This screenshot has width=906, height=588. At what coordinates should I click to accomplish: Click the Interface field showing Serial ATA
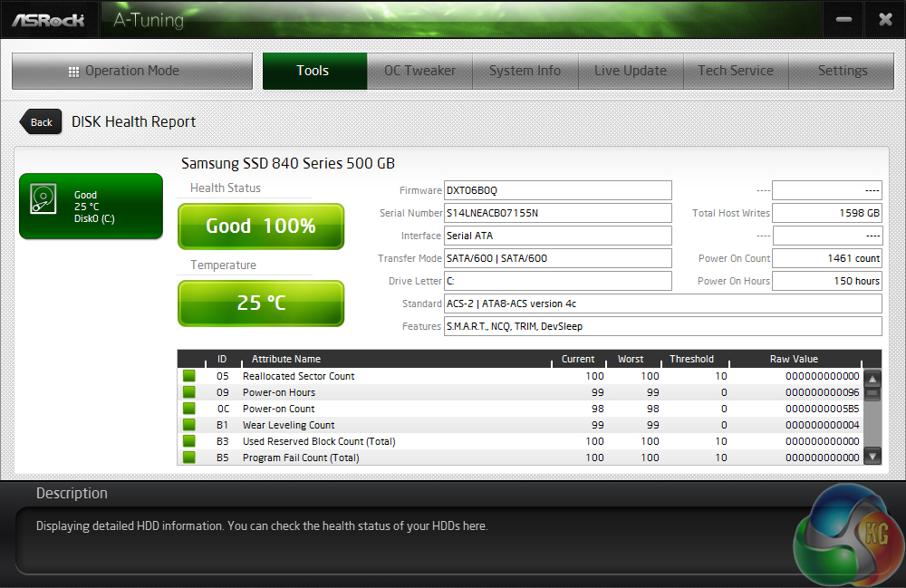tap(557, 236)
